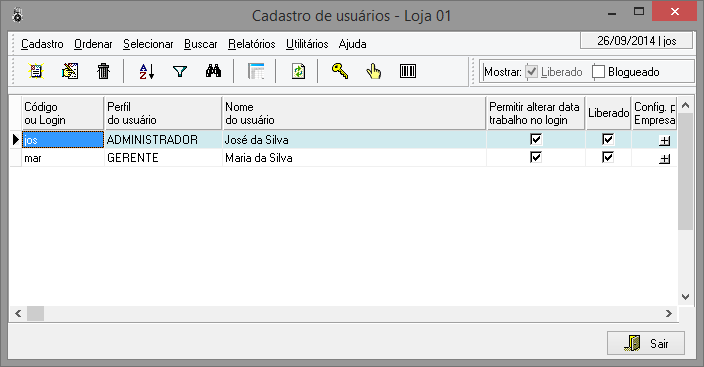Click the edit record toolbar icon

70,71
